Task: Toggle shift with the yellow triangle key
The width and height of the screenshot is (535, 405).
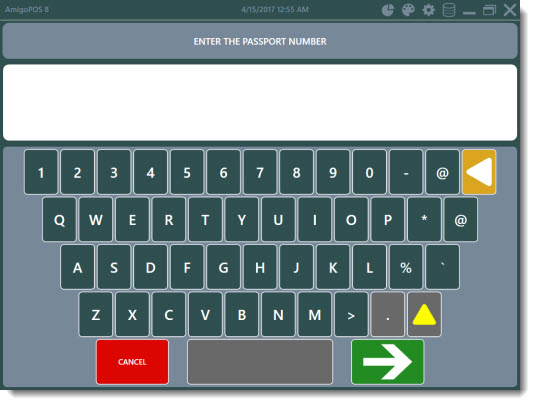Action: (x=424, y=314)
